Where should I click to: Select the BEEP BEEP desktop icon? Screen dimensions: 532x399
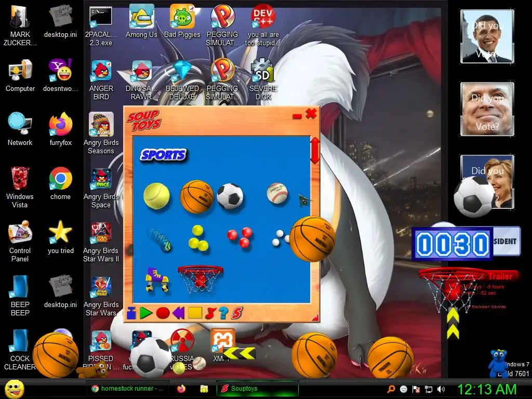point(20,296)
